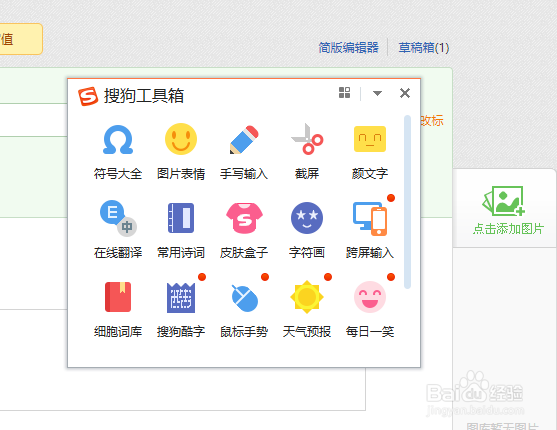Viewport: 557px width, 430px height.
Task: Open the 皮肤盒子 t-shirt icon
Action: click(244, 218)
